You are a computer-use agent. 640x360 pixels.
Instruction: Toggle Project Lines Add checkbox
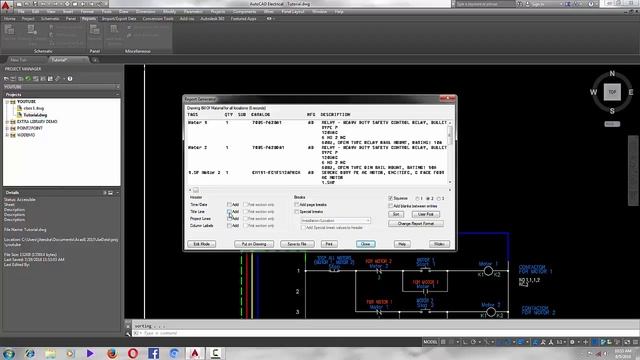[229, 218]
